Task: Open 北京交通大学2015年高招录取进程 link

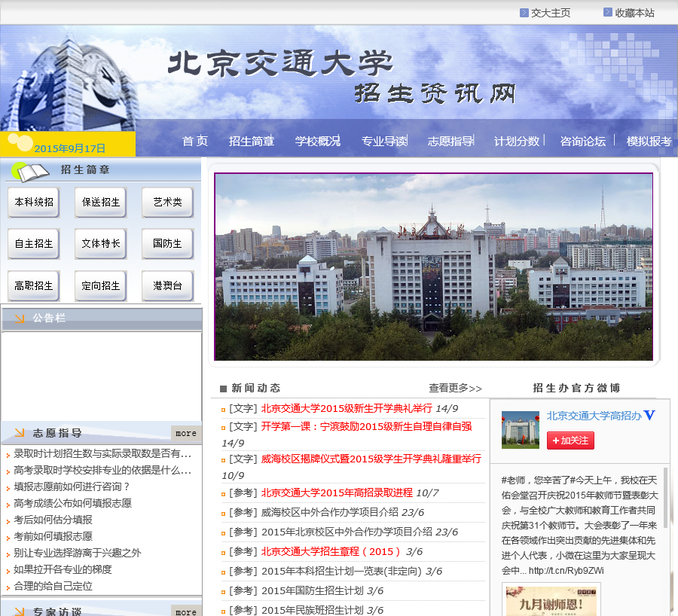Action: [x=337, y=492]
